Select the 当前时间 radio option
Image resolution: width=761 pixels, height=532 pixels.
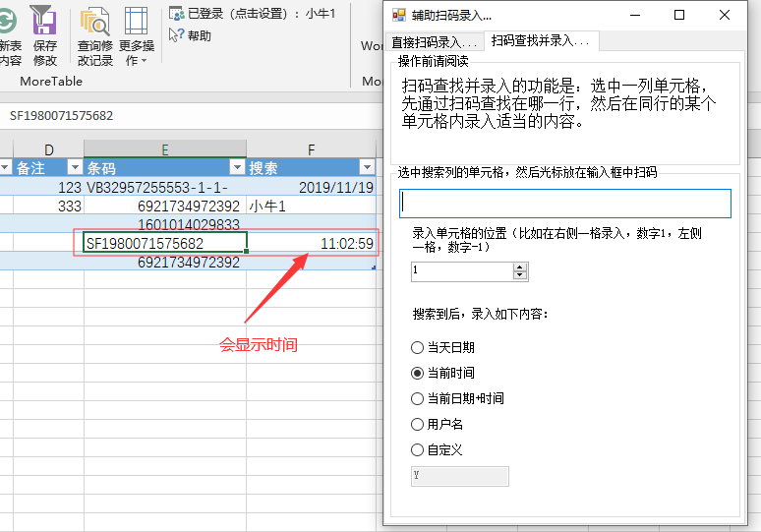[x=418, y=374]
